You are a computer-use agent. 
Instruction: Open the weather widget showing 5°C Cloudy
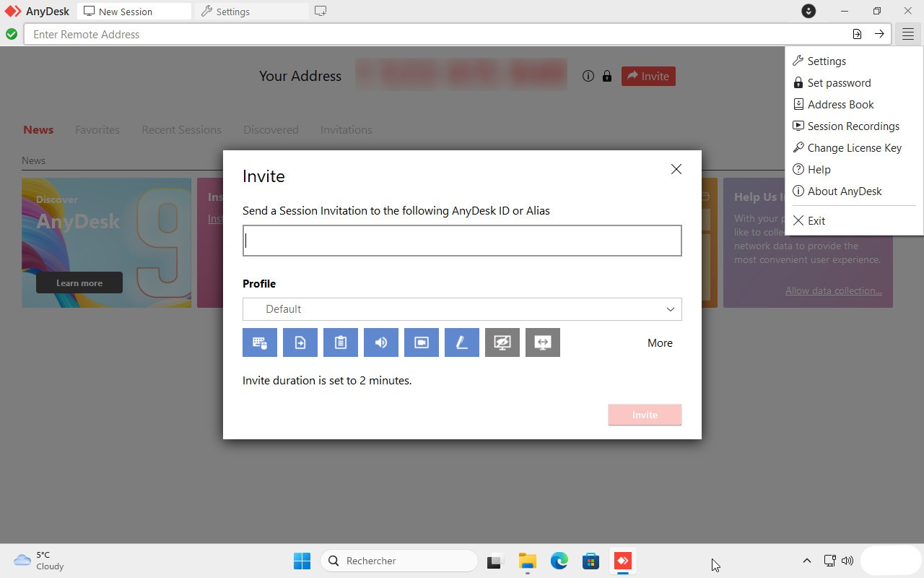[x=39, y=561]
